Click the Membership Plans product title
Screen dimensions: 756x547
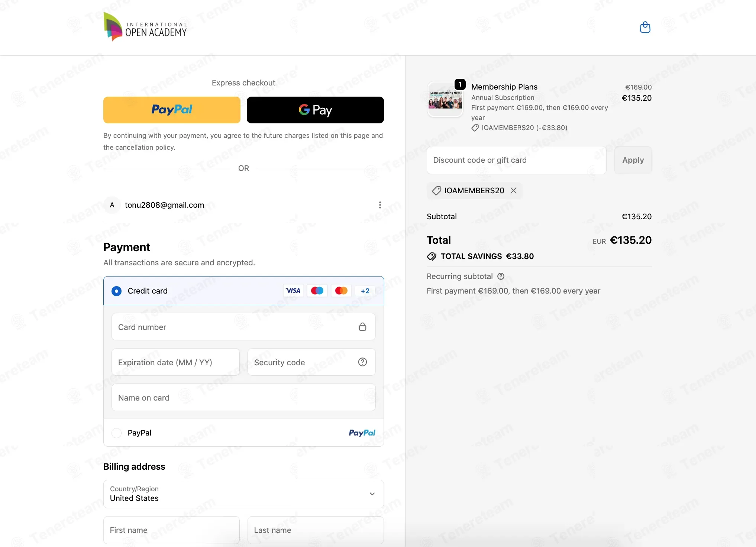click(x=504, y=87)
